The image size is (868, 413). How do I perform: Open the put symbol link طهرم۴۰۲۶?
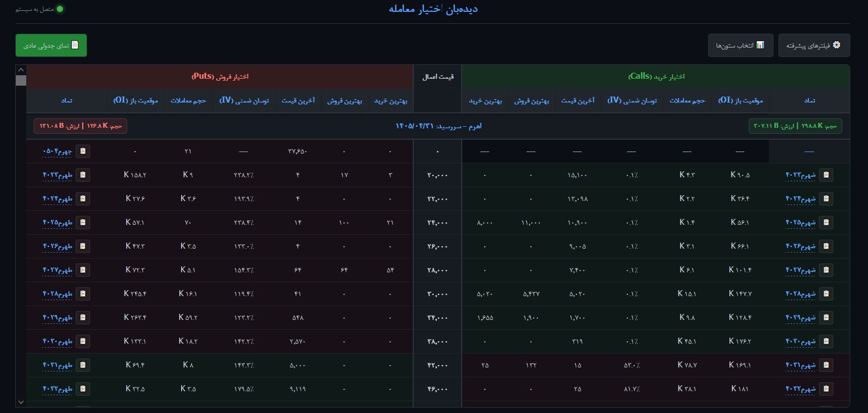tap(58, 246)
